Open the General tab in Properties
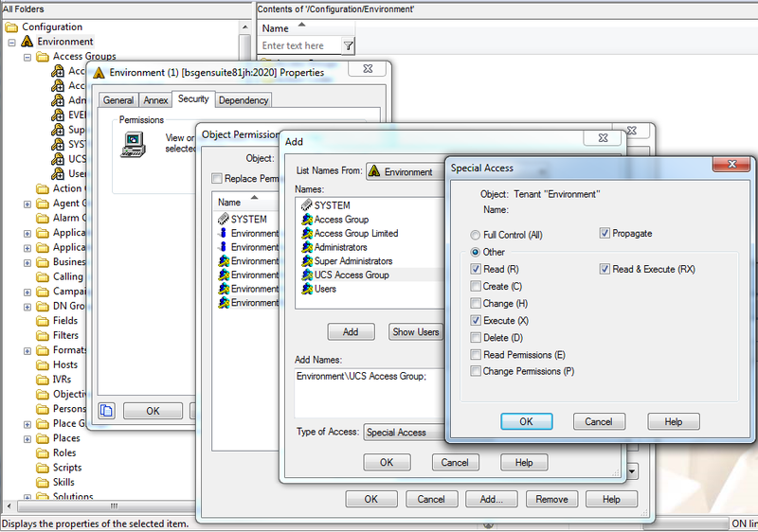758x532 pixels. 118,100
